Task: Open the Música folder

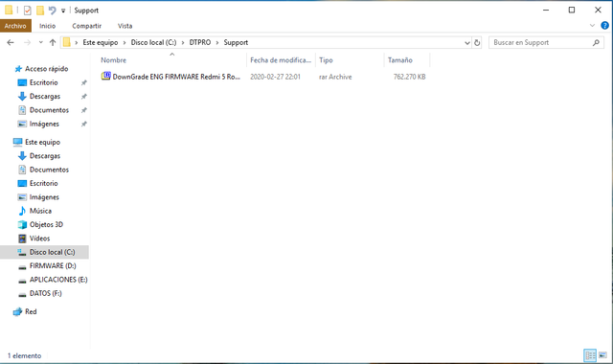Action: [x=40, y=211]
